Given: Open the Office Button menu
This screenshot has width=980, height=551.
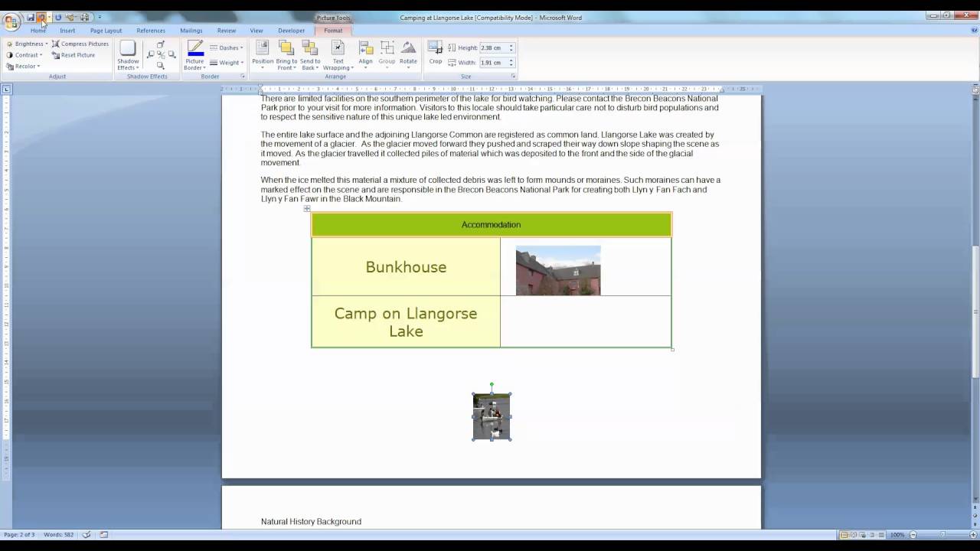Looking at the screenshot, I should (11, 21).
